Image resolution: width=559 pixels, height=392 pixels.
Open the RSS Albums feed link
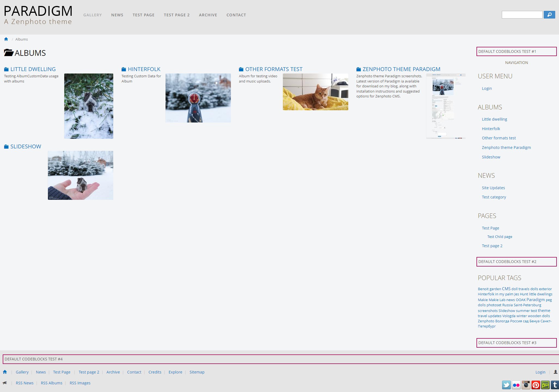[x=51, y=383]
